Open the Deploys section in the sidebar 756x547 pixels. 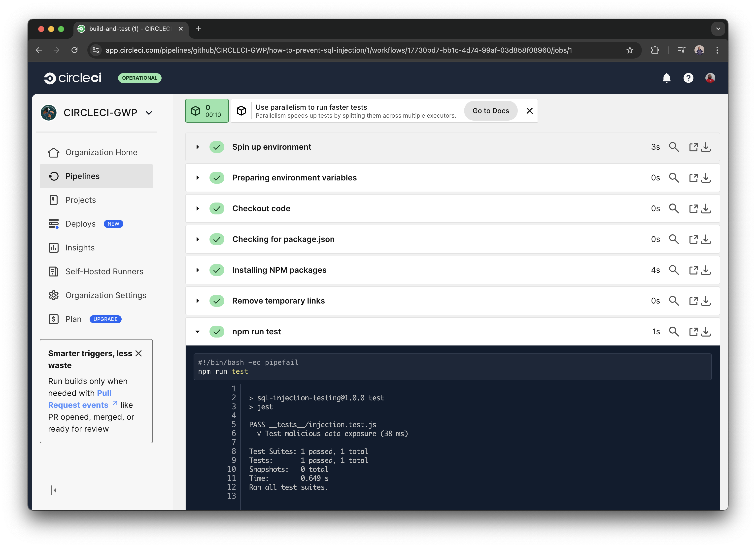[x=80, y=224]
